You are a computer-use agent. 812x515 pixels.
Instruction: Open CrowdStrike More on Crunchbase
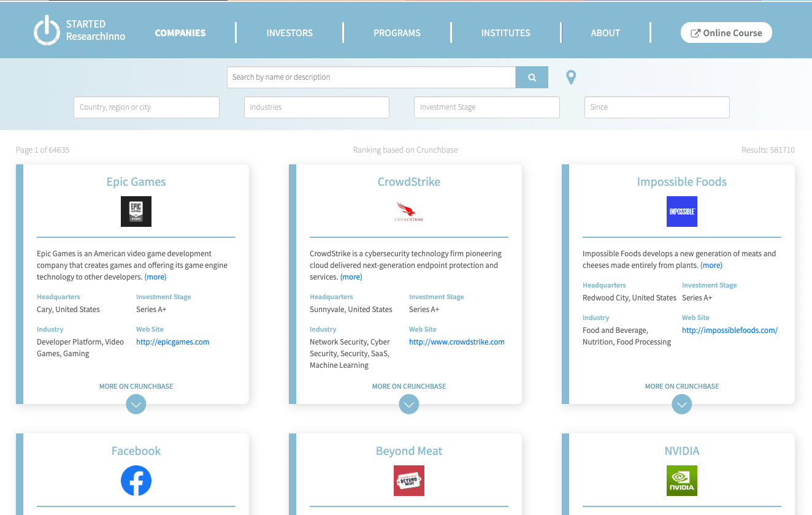click(x=409, y=386)
